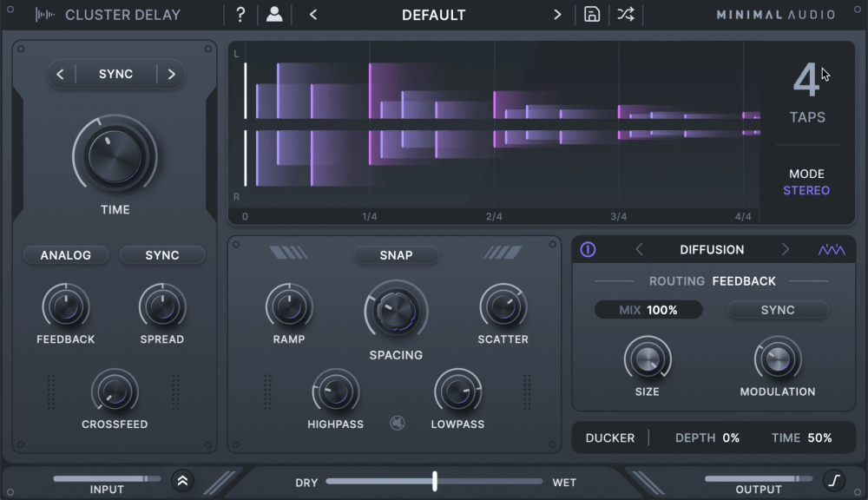Click the Diffusion SIZE knob

[648, 359]
